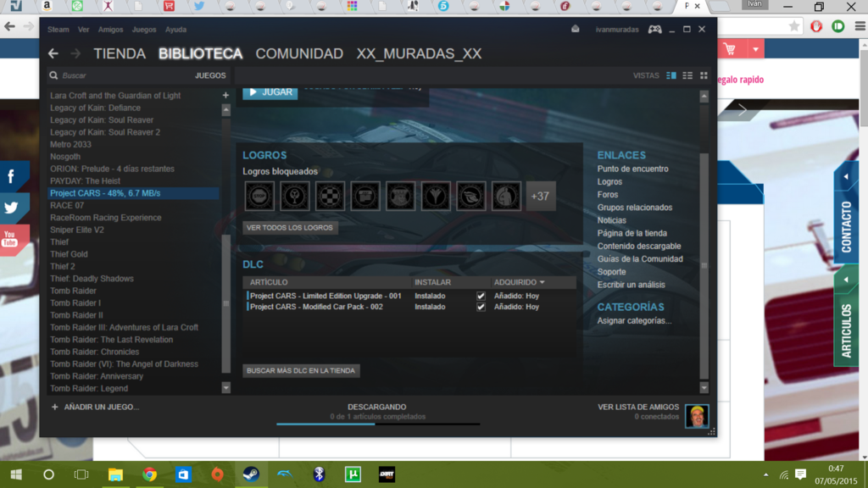Switch library to list view
This screenshot has height=488, width=868.
687,75
